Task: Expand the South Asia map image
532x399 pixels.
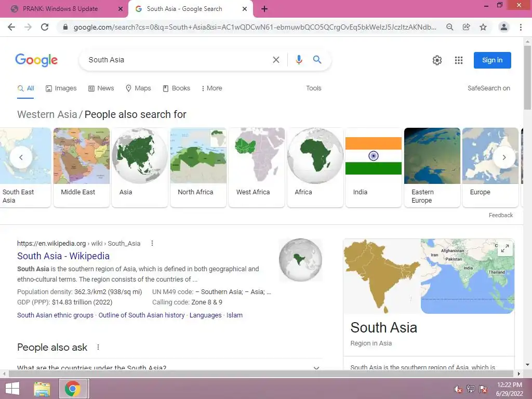Action: point(505,248)
